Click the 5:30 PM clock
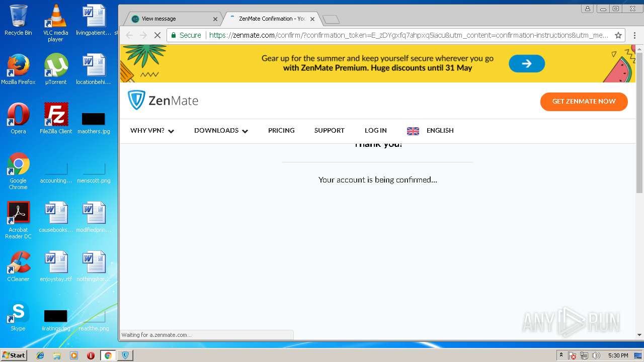Screen dimensions: 644x362 coord(618,355)
